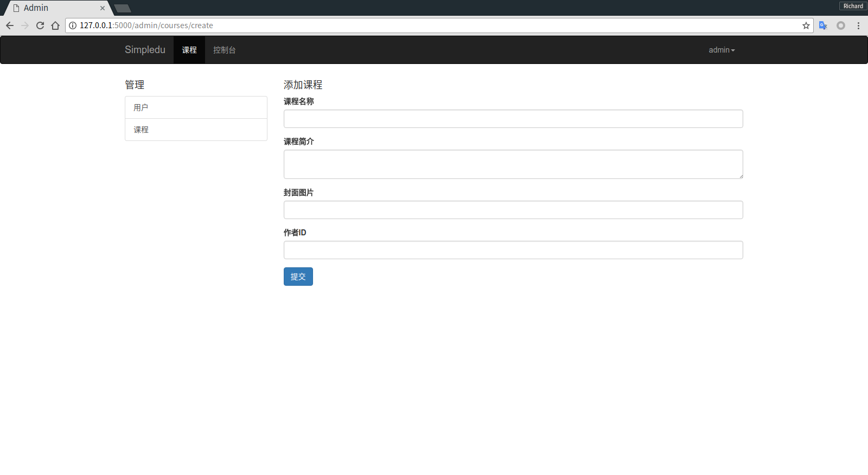Click the round gray extension icon
Viewport: 868px width, 475px height.
841,25
